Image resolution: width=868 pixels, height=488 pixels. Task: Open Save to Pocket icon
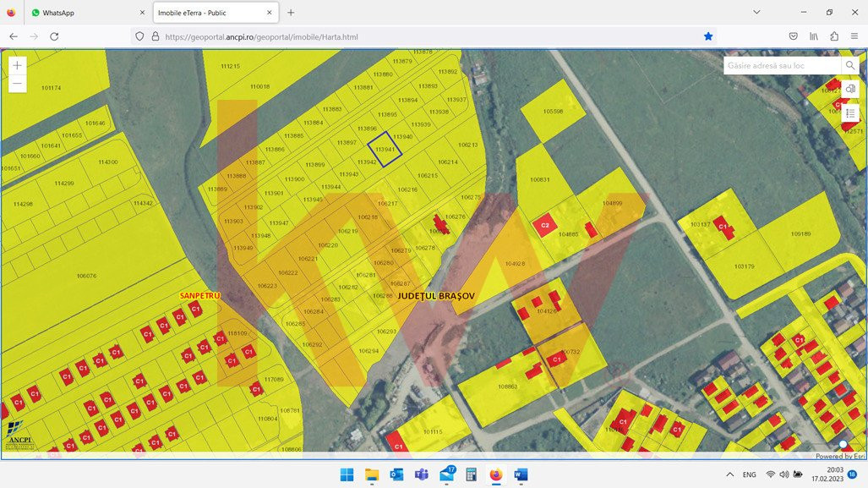[x=793, y=36]
